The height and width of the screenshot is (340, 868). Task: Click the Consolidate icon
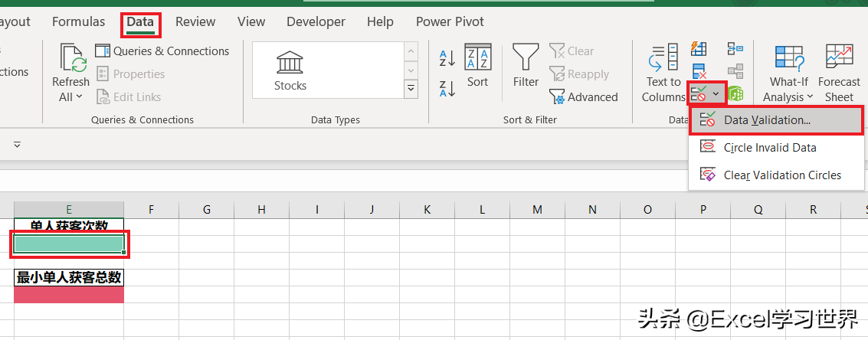(x=735, y=49)
